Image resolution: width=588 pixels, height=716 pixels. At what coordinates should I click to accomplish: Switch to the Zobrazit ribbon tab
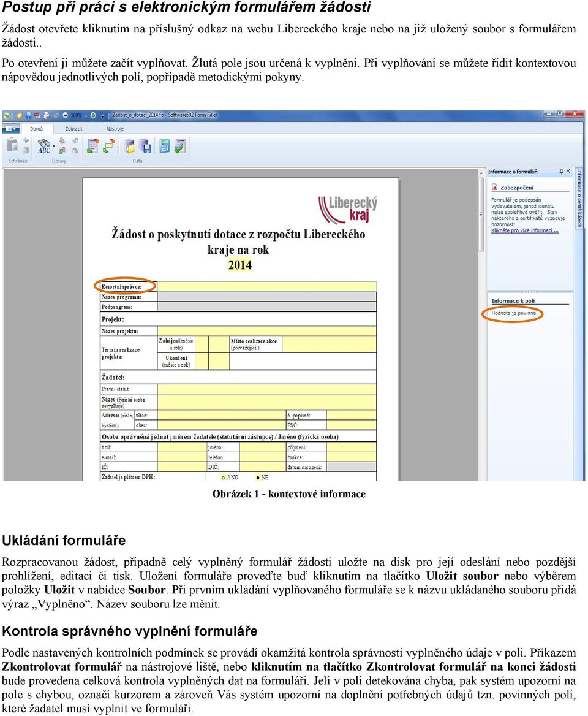74,129
